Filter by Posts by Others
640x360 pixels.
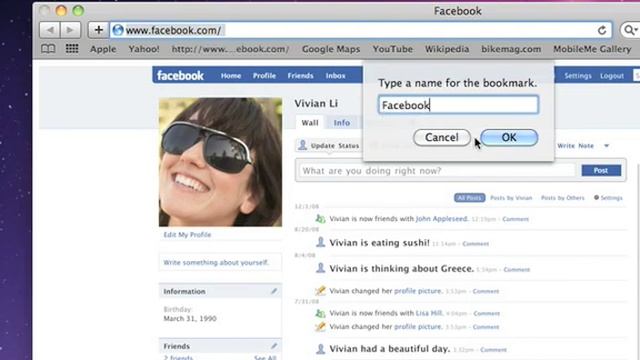pos(562,198)
